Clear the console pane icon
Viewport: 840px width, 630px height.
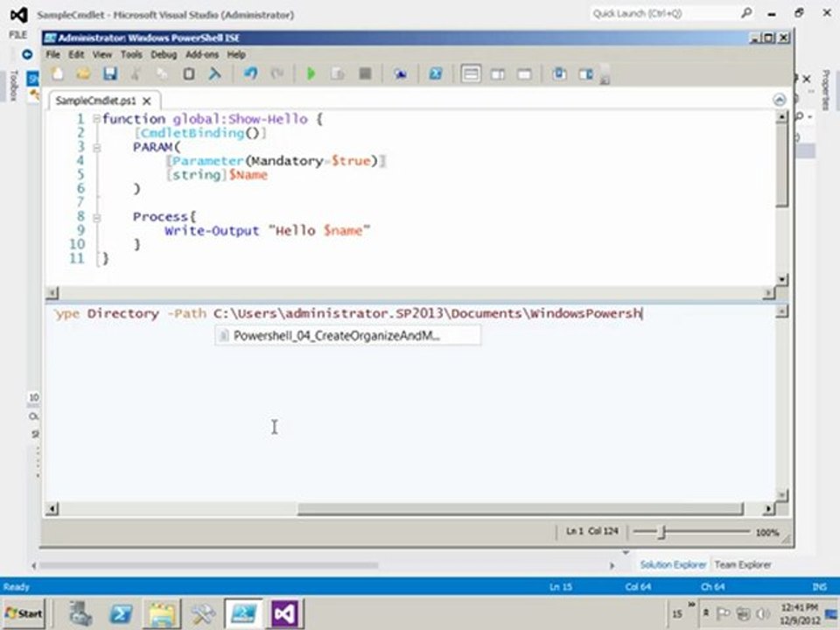(x=215, y=73)
